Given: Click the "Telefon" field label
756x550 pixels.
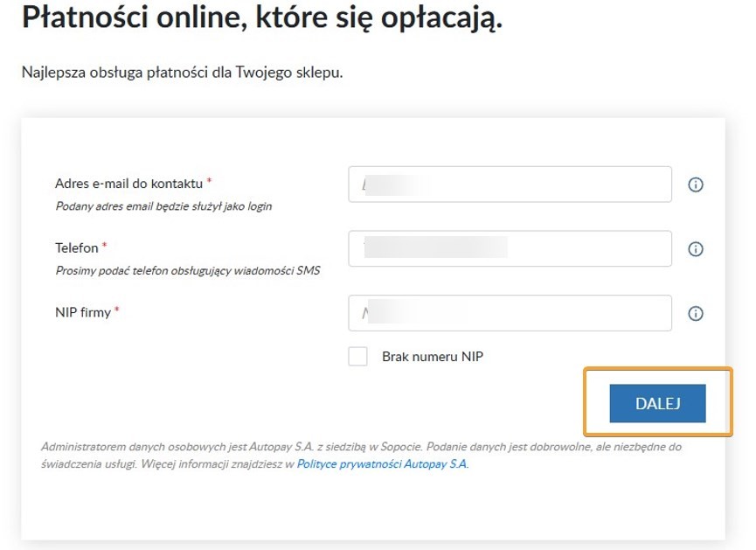Looking at the screenshot, I should pyautogui.click(x=77, y=248).
